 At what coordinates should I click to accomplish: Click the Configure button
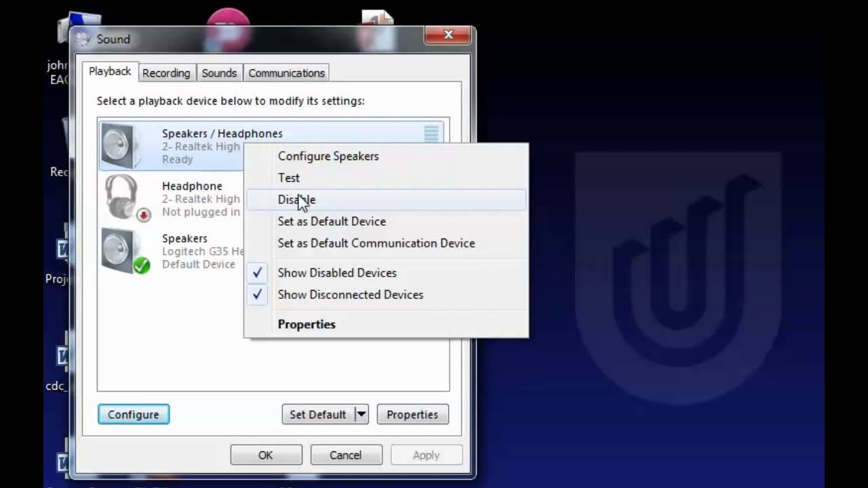point(133,414)
